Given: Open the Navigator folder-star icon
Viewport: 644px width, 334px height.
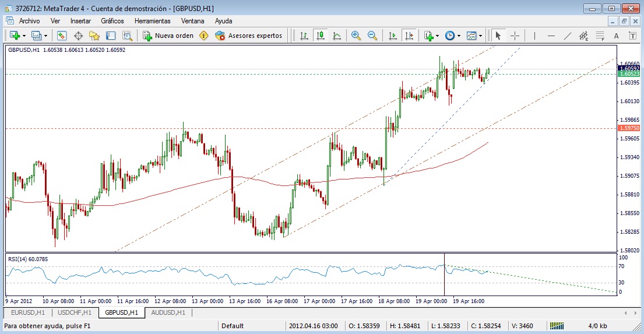Looking at the screenshot, I should point(94,36).
